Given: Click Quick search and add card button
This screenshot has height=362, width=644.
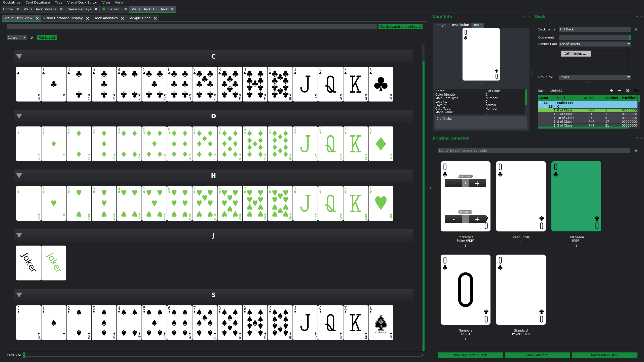Looking at the screenshot, I should point(400,27).
